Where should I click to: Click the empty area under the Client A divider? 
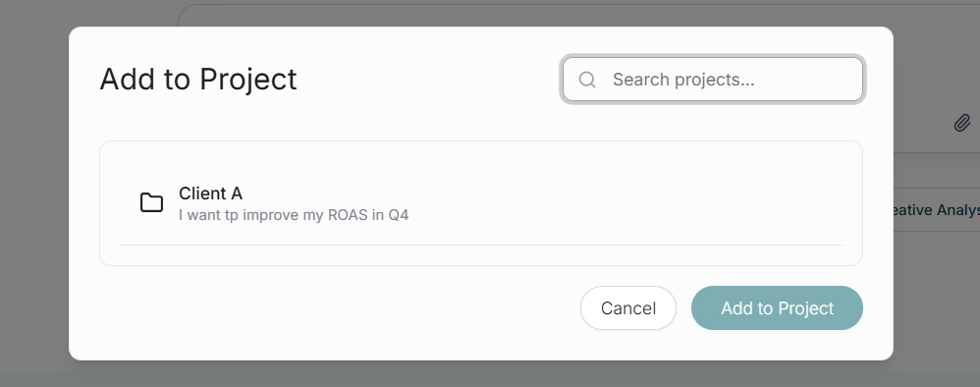481,255
